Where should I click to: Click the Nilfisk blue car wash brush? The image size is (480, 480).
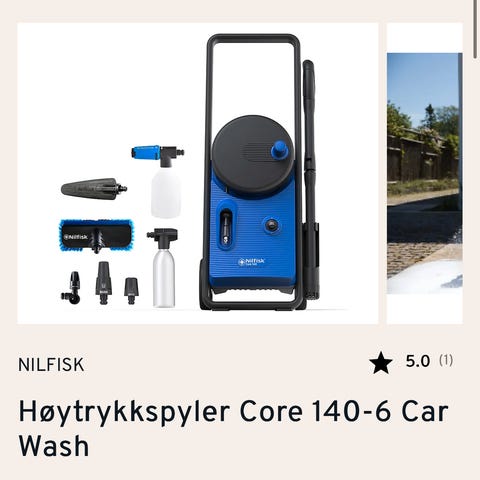pos(96,236)
